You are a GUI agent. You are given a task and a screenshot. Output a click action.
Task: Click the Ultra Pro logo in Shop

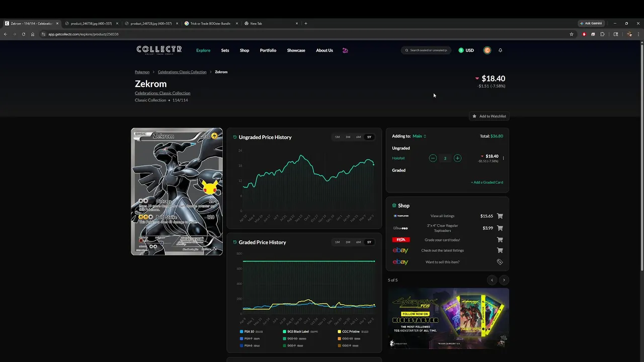pyautogui.click(x=400, y=228)
